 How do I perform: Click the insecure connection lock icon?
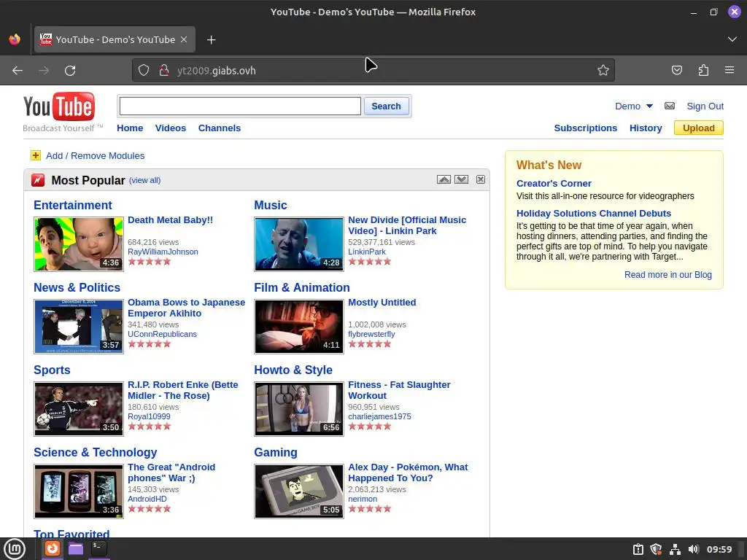tap(164, 71)
